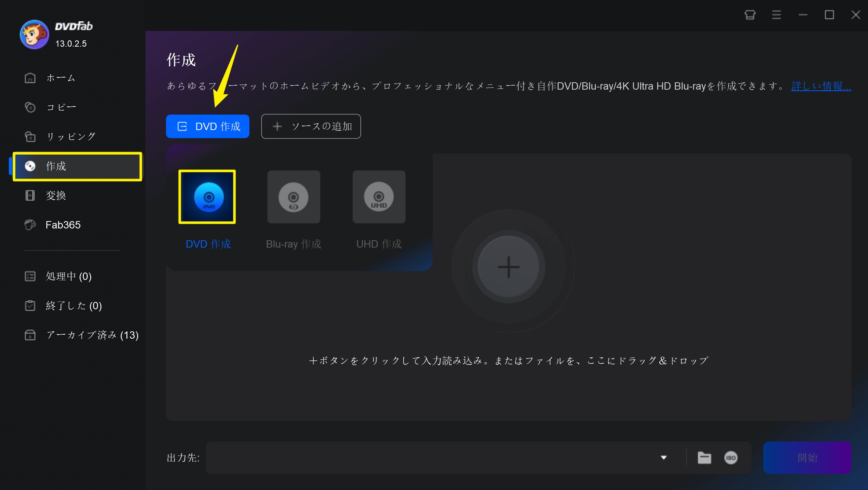Expand the 出力先 dropdown arrow
The height and width of the screenshot is (490, 868).
pos(663,458)
